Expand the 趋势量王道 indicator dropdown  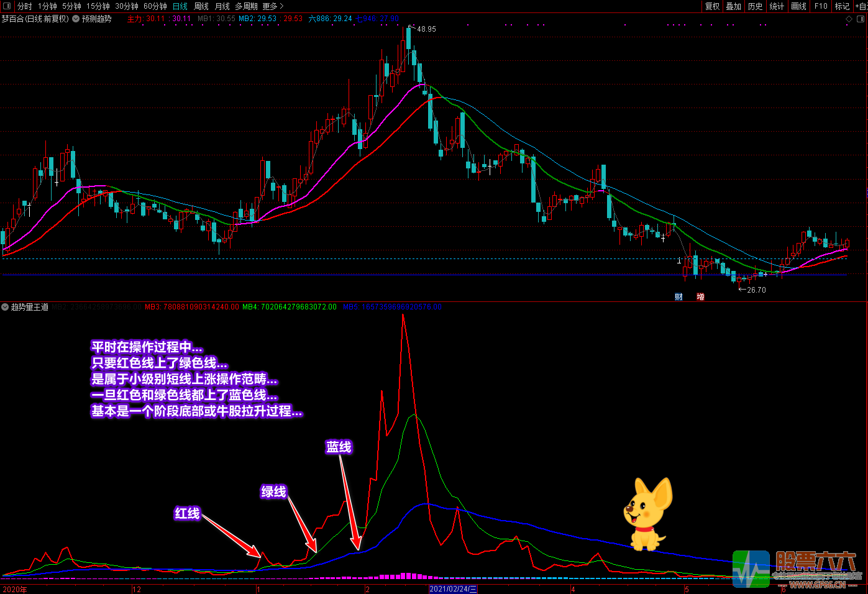coord(6,307)
